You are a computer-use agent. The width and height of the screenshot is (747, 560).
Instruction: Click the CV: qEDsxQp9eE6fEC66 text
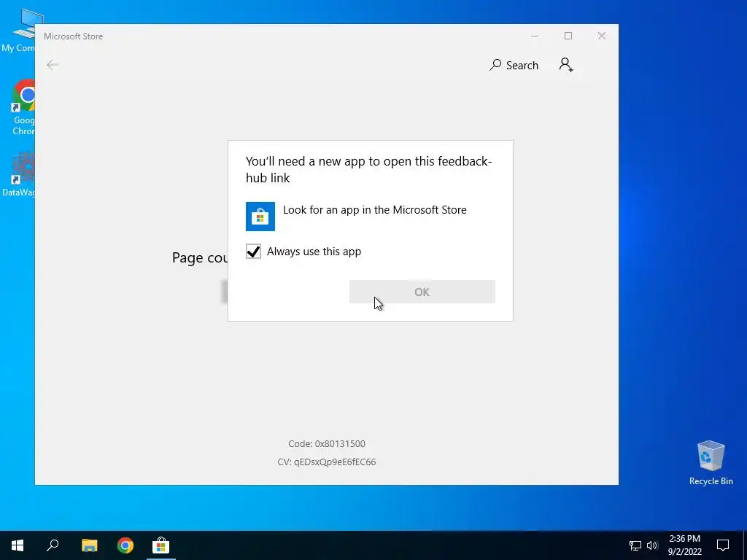coord(327,462)
